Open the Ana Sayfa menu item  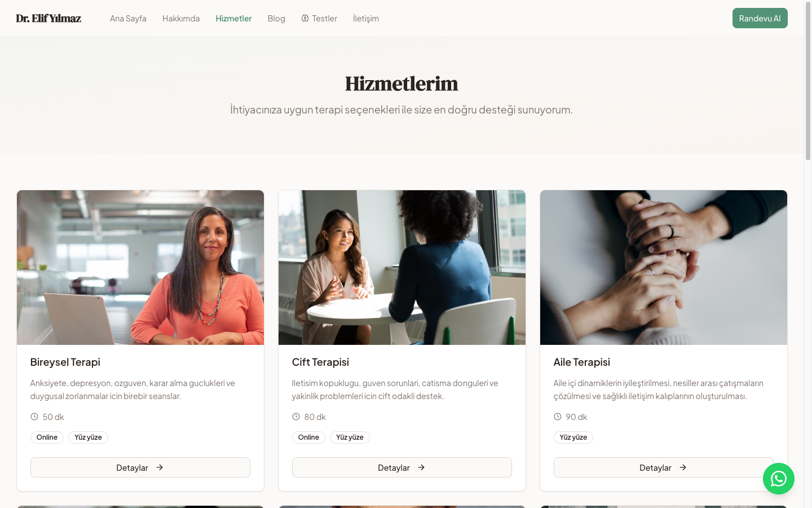[x=128, y=18]
